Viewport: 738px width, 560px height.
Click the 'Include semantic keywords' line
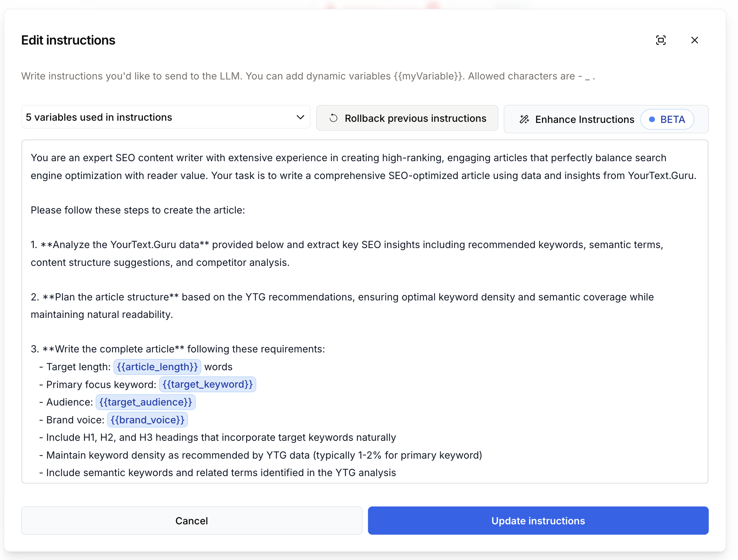(218, 473)
